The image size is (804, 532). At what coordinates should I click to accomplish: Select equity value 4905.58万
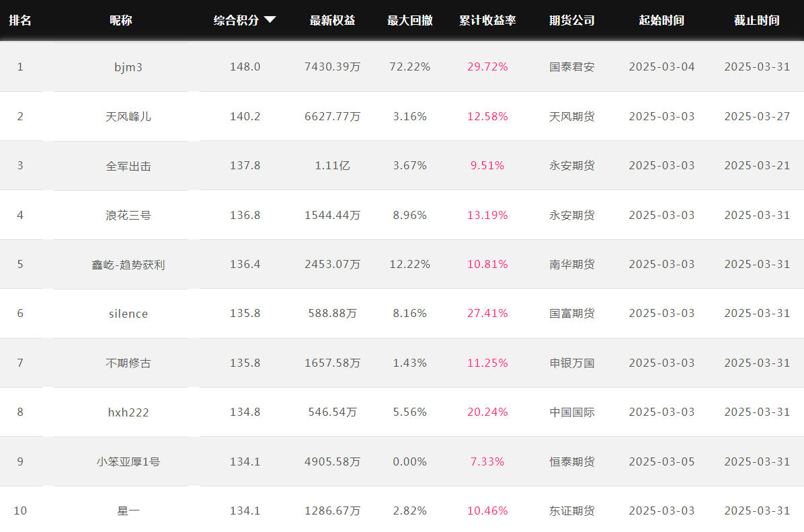click(x=332, y=461)
